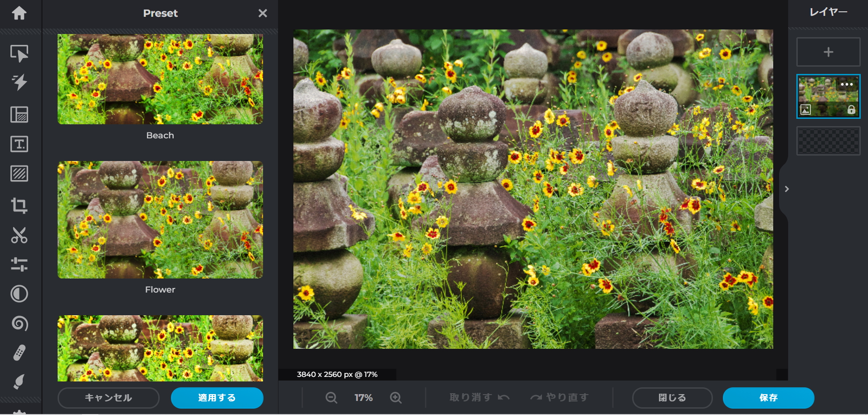This screenshot has width=868, height=415.
Task: Select the empty transparent layer slot
Action: (828, 141)
